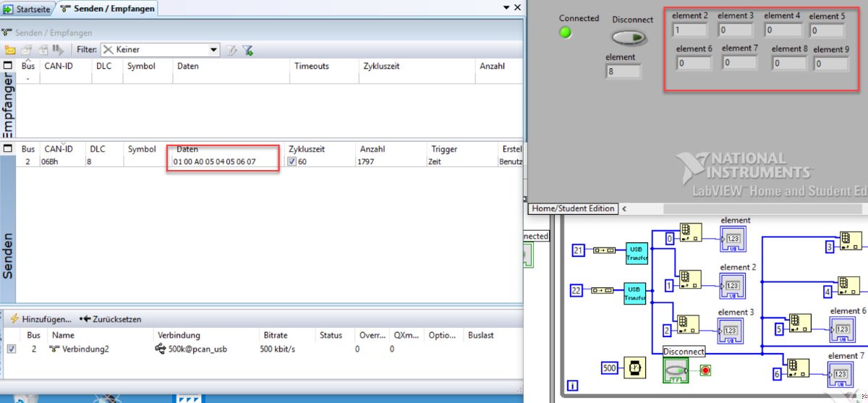Collapse the Empfänger panel window icon

point(8,66)
